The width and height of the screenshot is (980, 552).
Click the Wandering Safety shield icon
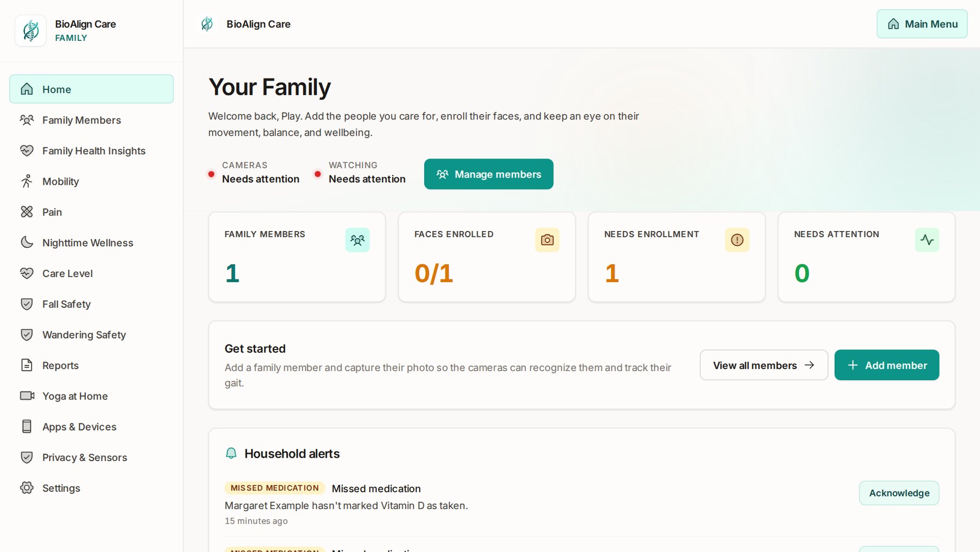(27, 335)
